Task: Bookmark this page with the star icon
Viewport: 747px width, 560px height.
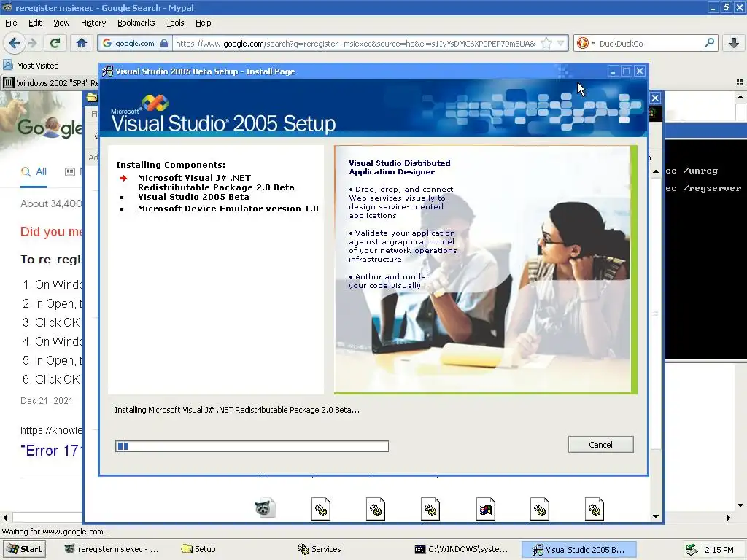Action: 546,43
